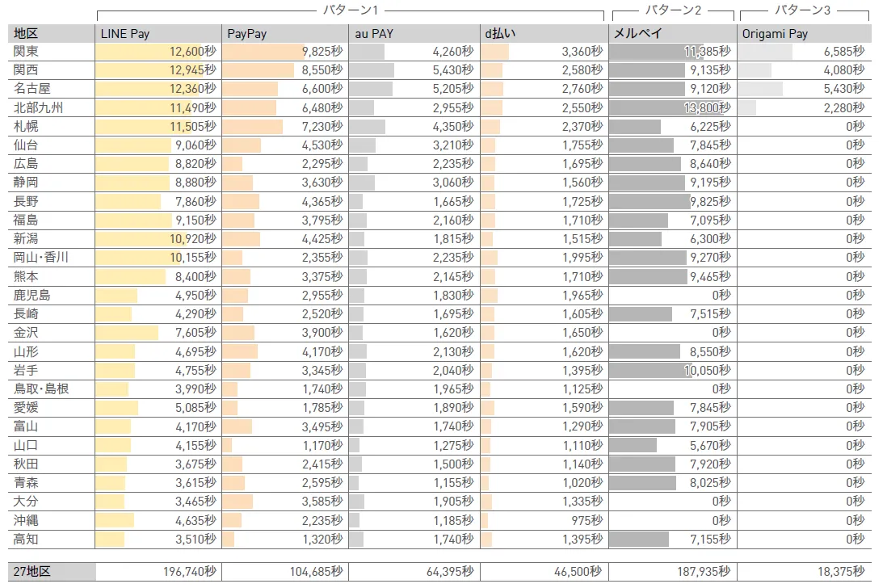Viewport: 887px width, 588px height.
Task: Click the 愛媛 row label
Action: (x=26, y=408)
